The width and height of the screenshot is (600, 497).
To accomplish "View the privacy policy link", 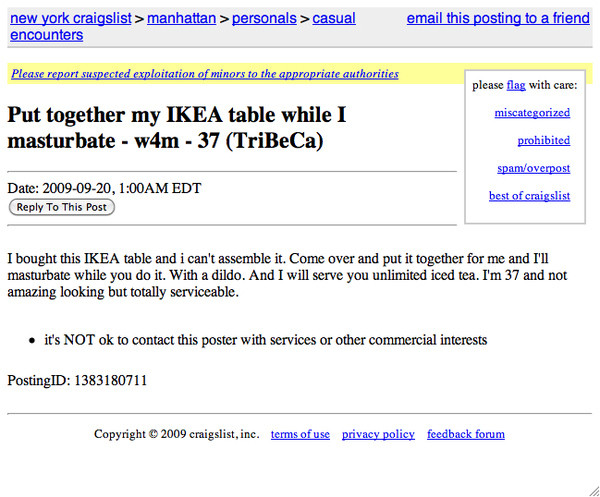I will click(378, 434).
